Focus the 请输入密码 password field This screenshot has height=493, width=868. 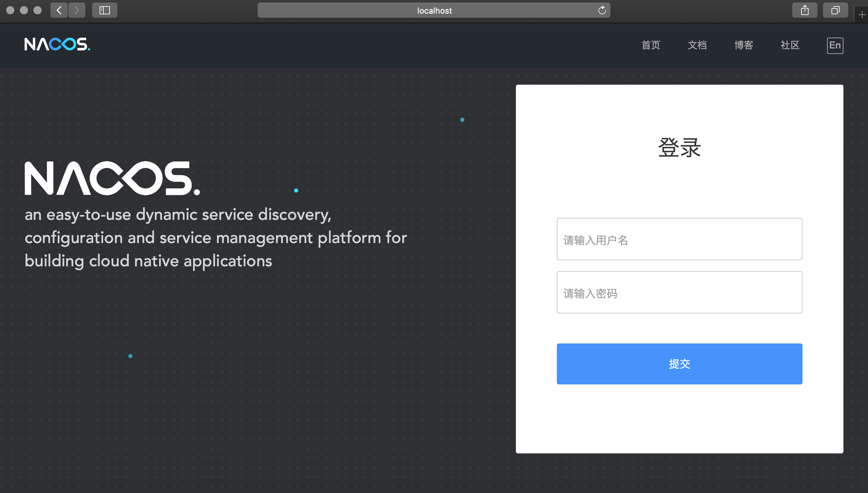[679, 292]
